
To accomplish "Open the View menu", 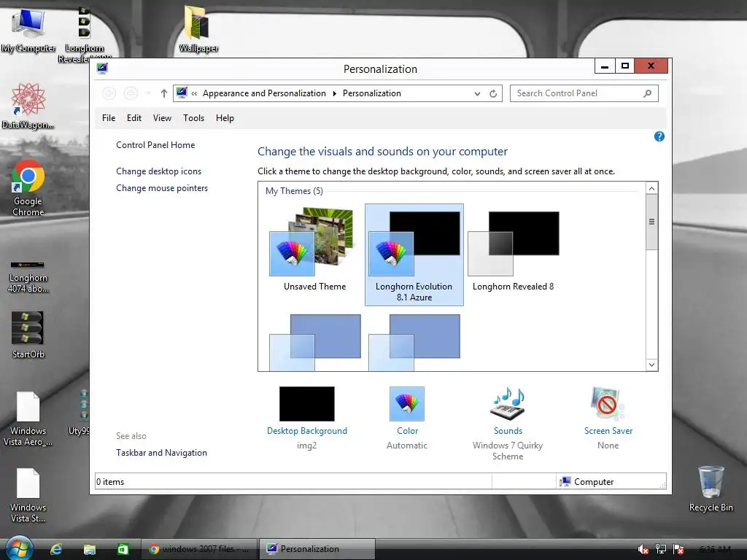I will tap(162, 118).
